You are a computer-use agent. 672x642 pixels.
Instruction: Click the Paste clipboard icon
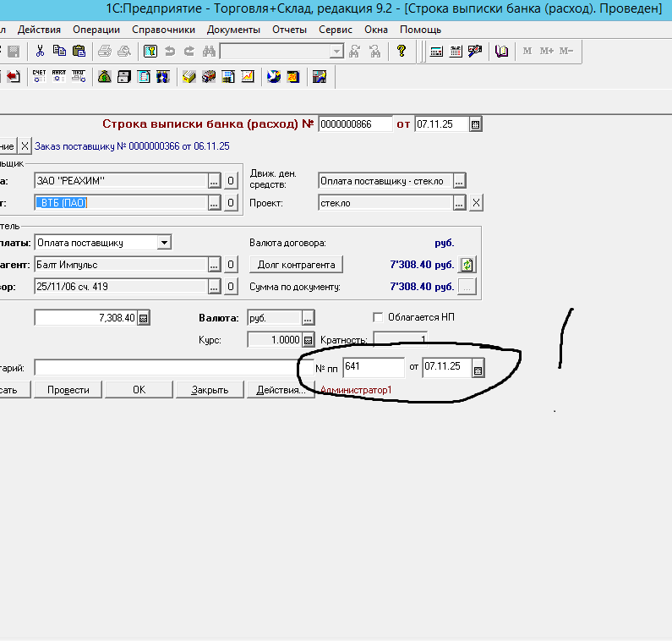79,51
